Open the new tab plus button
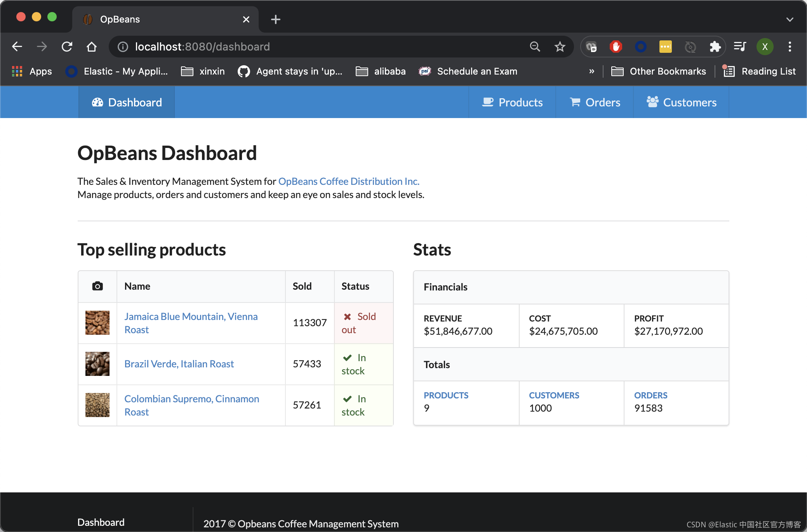Image resolution: width=807 pixels, height=532 pixels. (275, 19)
